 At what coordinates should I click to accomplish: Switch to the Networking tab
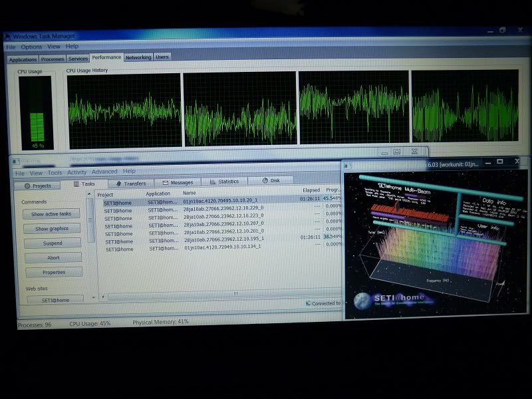tap(138, 58)
